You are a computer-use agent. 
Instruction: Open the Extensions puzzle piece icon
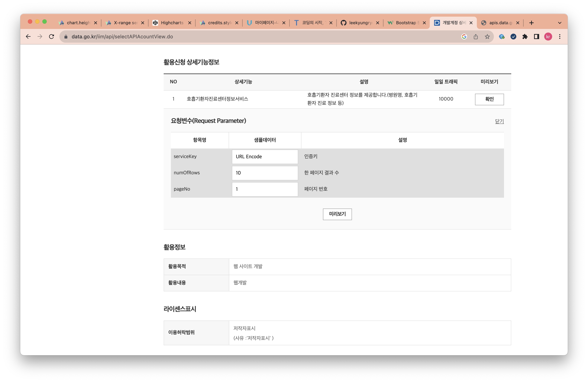click(x=525, y=37)
